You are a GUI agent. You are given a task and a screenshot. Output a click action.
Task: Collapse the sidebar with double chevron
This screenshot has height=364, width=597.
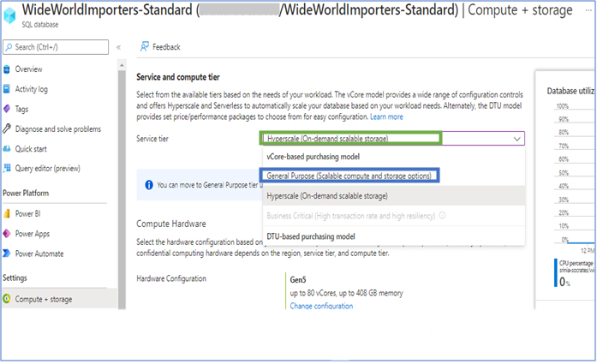pyautogui.click(x=118, y=47)
